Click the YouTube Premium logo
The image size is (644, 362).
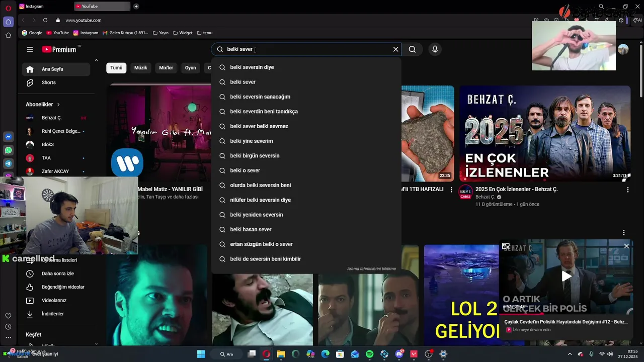click(59, 49)
